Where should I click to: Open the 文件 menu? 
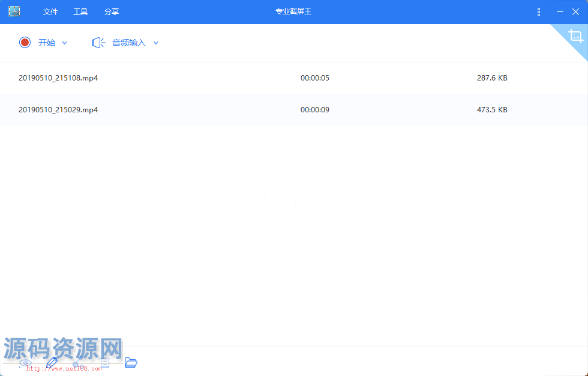tap(50, 12)
